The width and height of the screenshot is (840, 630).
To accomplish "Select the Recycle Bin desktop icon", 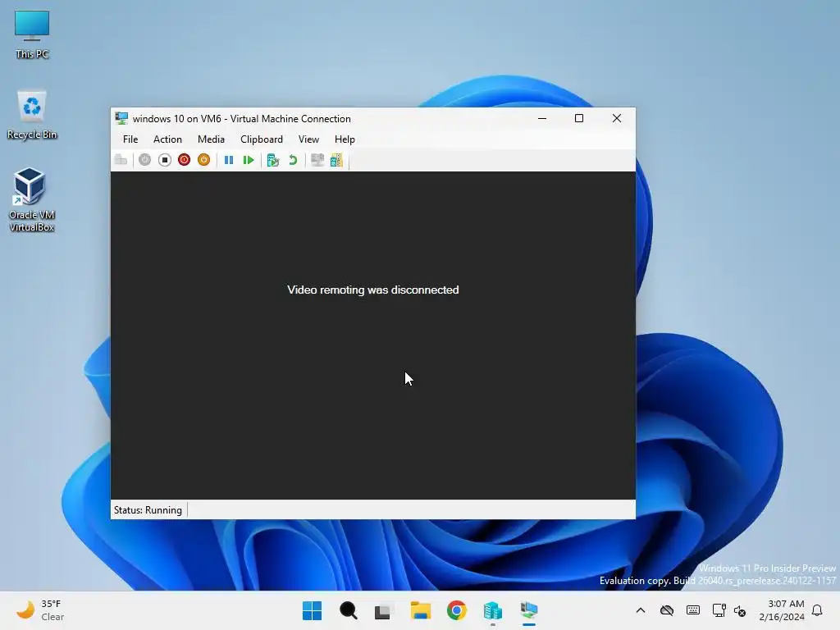I will (32, 115).
